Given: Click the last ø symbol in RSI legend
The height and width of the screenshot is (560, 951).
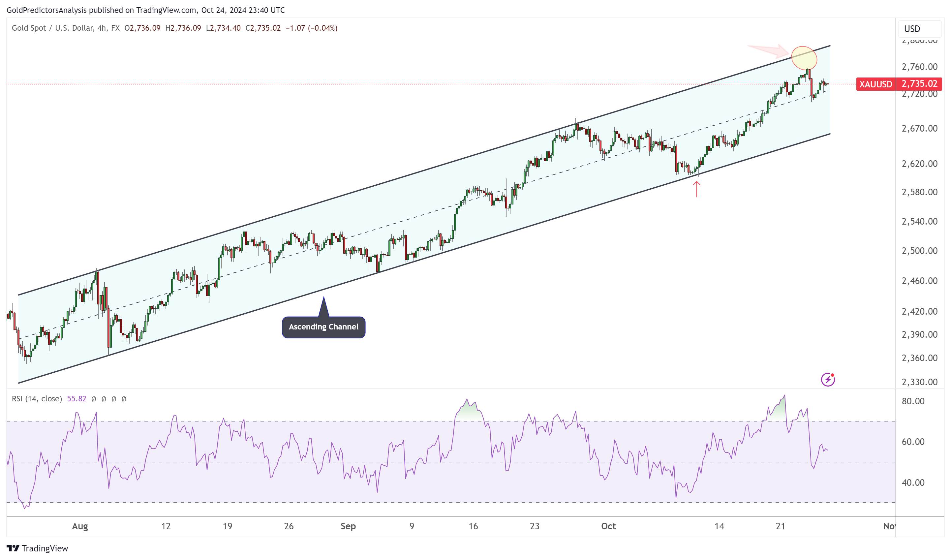Looking at the screenshot, I should [x=124, y=399].
